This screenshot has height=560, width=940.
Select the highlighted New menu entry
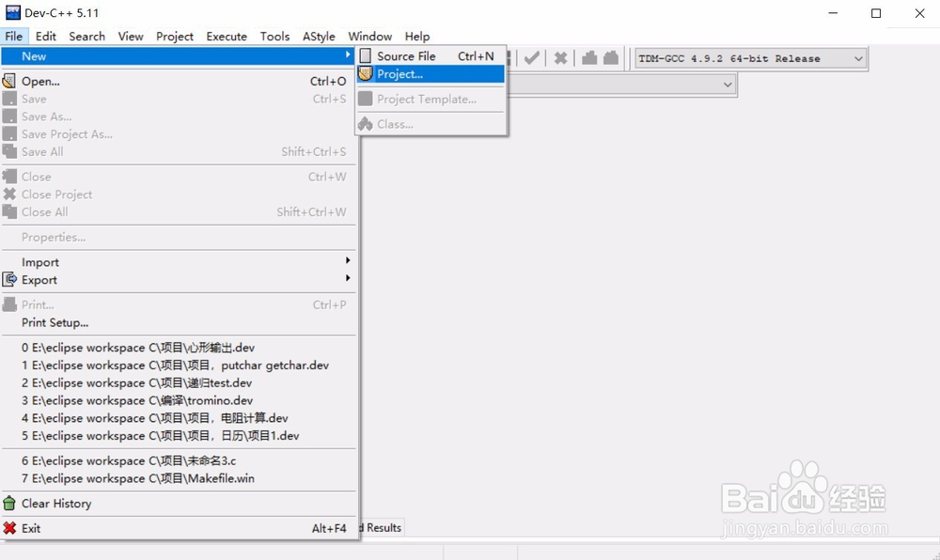point(178,56)
